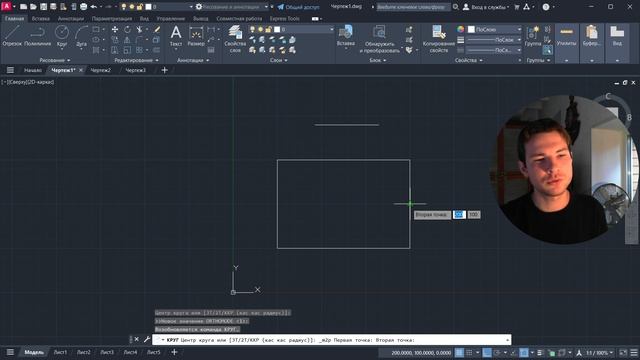640x360 pixels.
Task: Click the Erase pencil icon
Action: tap(157, 29)
